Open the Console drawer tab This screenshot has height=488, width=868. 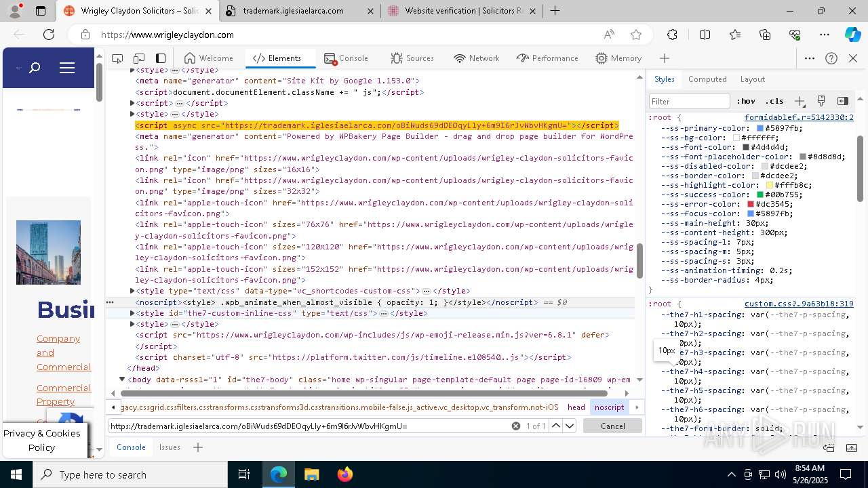point(131,447)
